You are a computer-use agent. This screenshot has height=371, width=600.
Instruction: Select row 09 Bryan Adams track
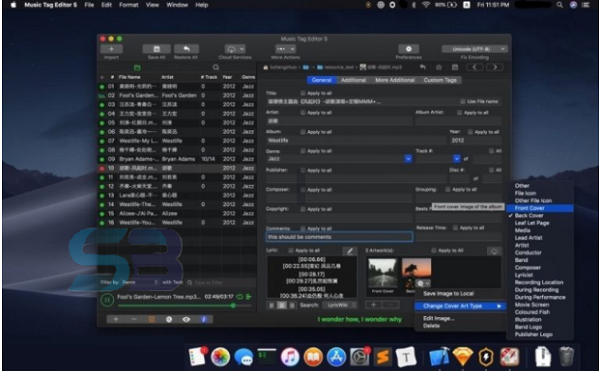coord(177,159)
